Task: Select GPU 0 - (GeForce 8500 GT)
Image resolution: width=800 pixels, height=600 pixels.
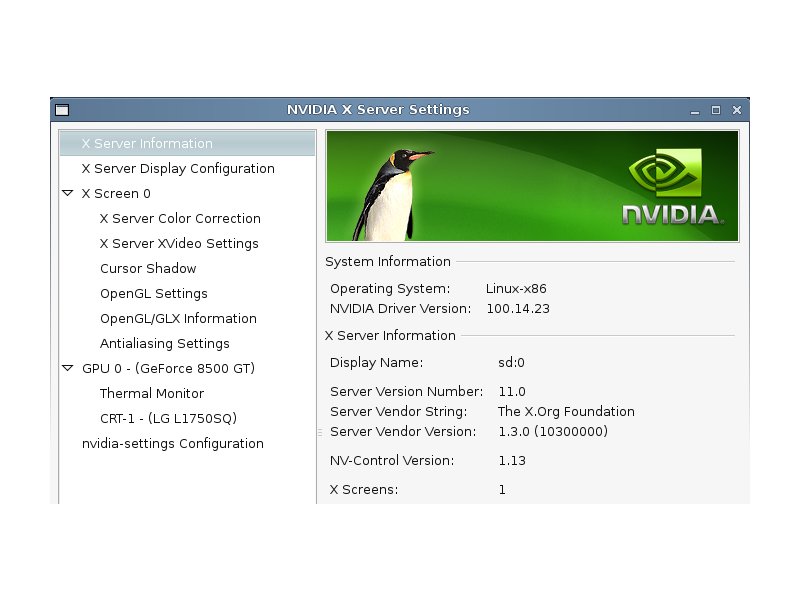Action: point(168,368)
